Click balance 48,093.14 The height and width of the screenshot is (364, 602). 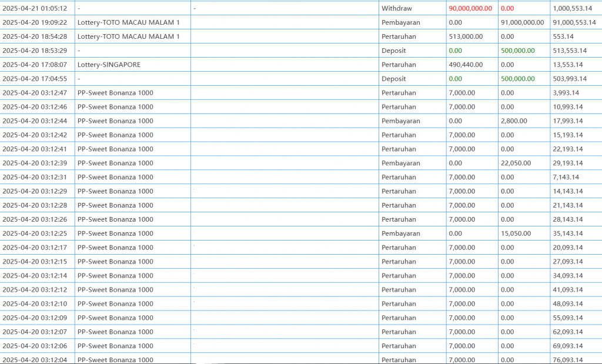(568, 303)
